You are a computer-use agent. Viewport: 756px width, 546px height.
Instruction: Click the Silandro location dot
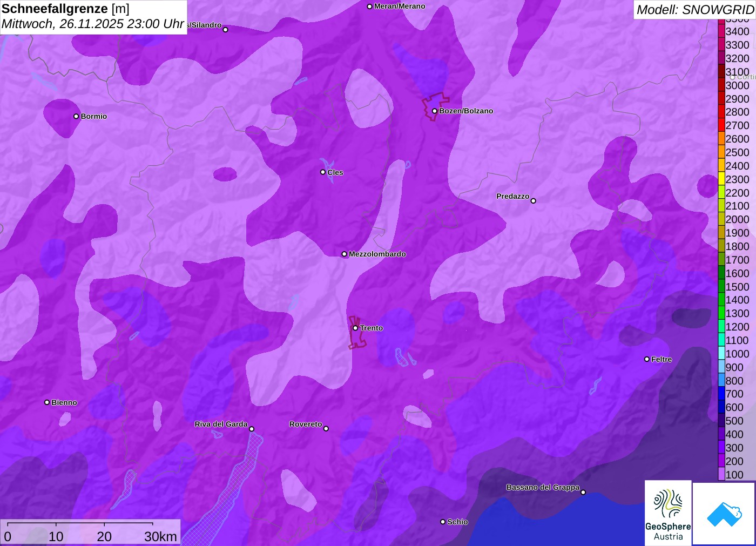[x=226, y=30]
